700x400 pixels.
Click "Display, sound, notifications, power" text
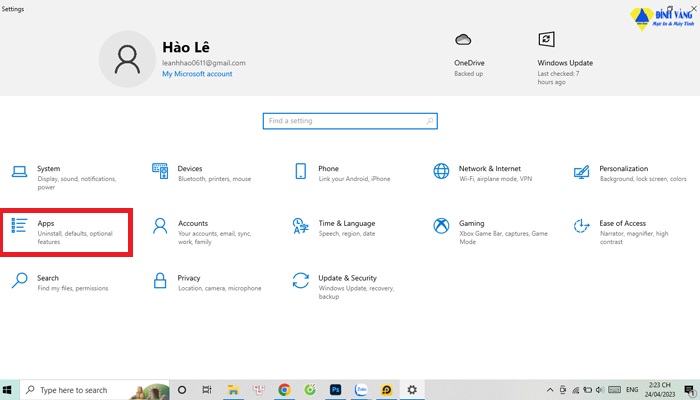point(77,183)
